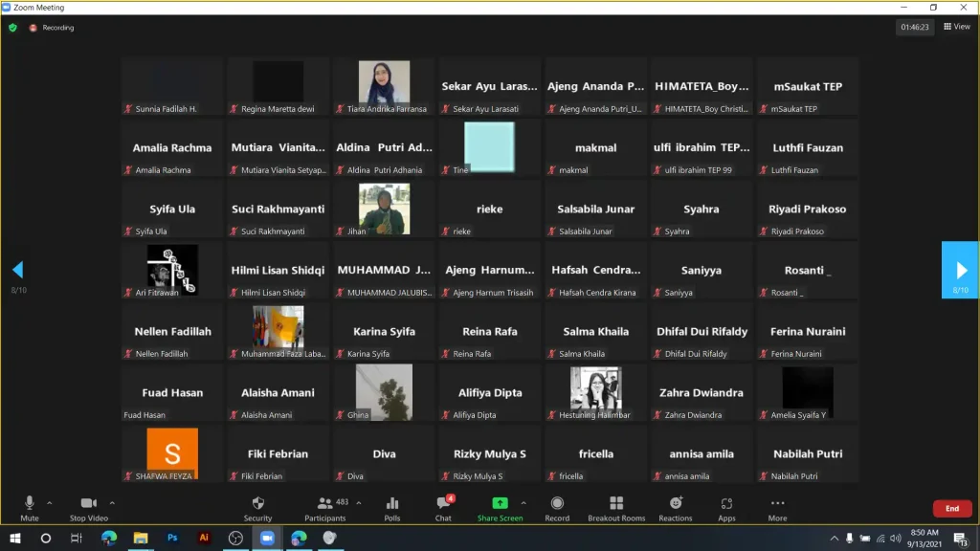The width and height of the screenshot is (980, 551).
Task: Select the mSaukat TEP tile
Action: 808,87
